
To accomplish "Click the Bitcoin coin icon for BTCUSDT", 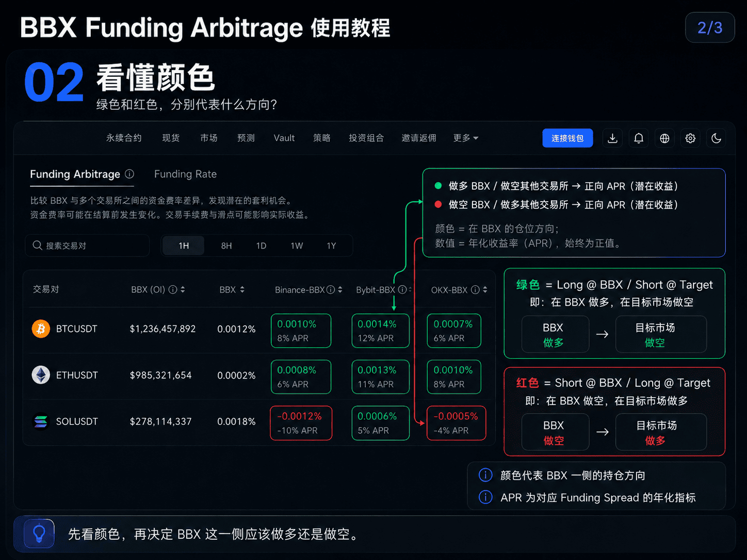I will click(x=41, y=328).
